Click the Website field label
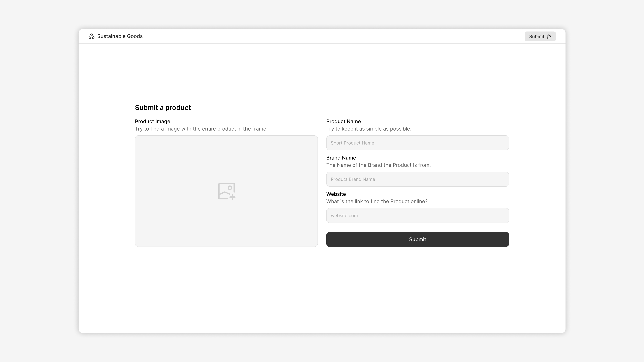644x362 pixels. [x=336, y=194]
